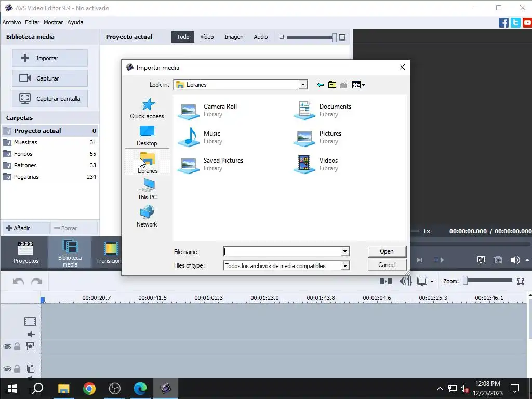
Task: Open the Facebook icon in the header
Action: (503, 23)
